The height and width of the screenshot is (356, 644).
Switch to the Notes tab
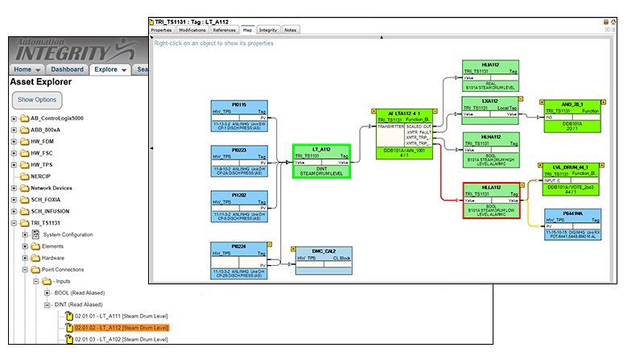click(x=291, y=30)
